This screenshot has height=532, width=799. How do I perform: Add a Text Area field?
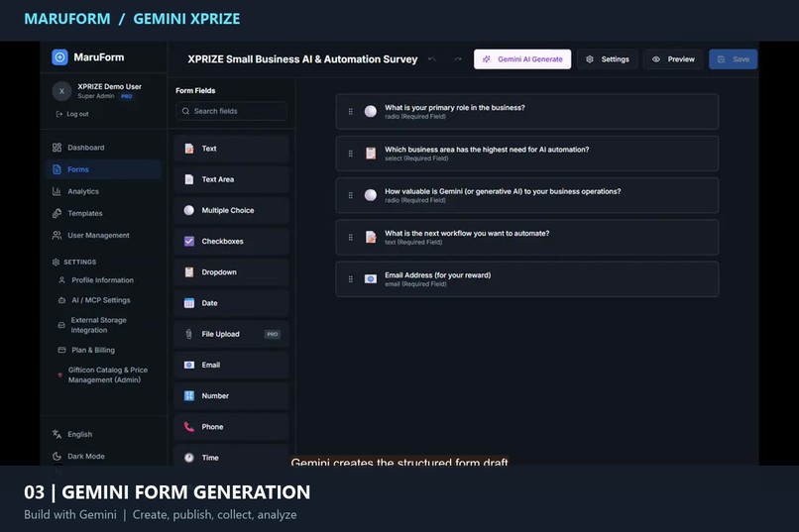pos(231,179)
